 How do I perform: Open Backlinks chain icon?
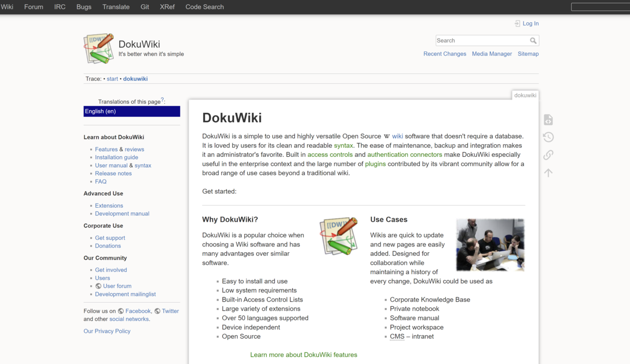pyautogui.click(x=548, y=155)
